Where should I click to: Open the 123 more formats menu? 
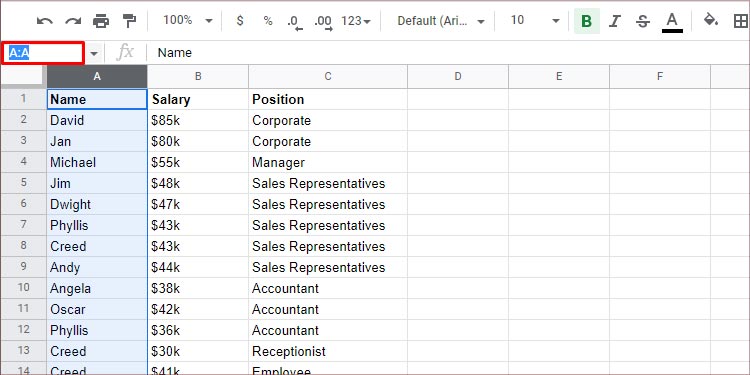(356, 21)
